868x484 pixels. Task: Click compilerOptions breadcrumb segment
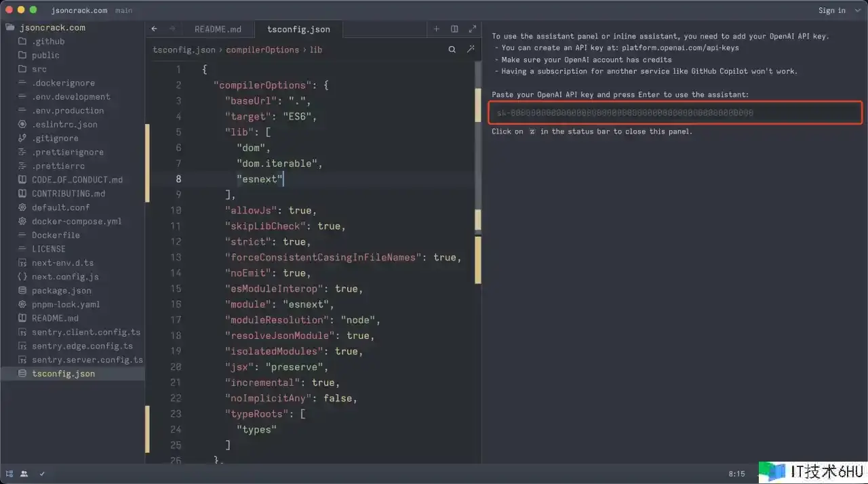(262, 49)
